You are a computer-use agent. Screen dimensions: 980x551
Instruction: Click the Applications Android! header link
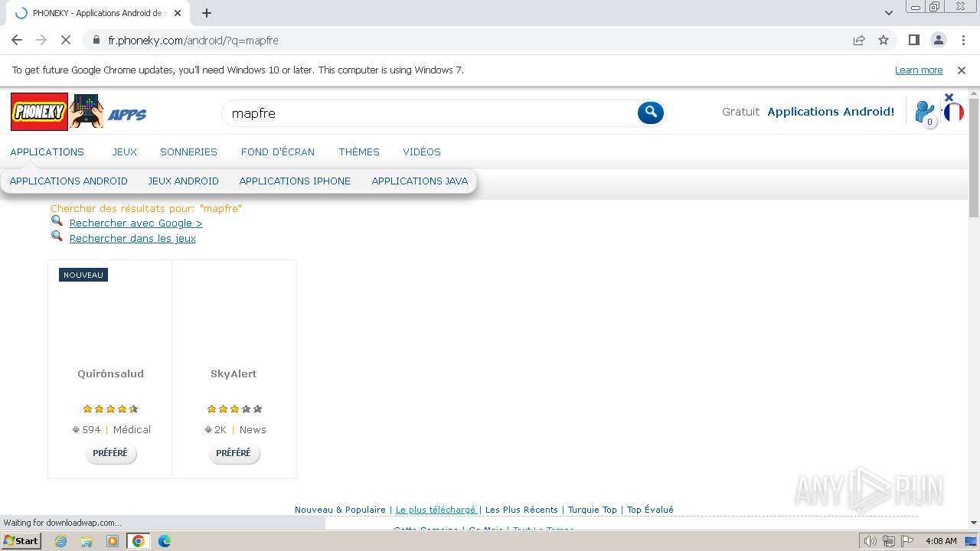click(x=831, y=112)
